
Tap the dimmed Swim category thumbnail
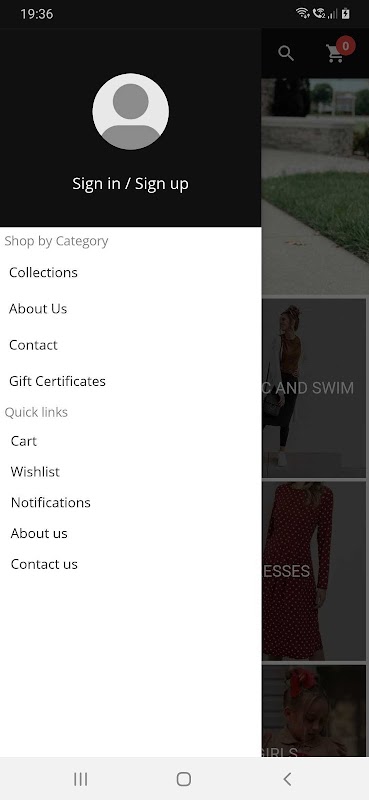[315, 388]
